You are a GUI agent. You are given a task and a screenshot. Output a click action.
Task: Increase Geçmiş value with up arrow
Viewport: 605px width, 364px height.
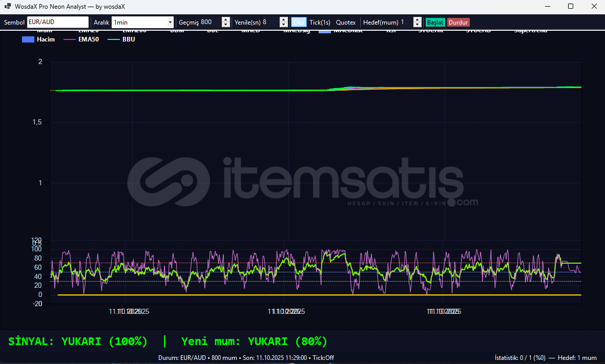225,20
